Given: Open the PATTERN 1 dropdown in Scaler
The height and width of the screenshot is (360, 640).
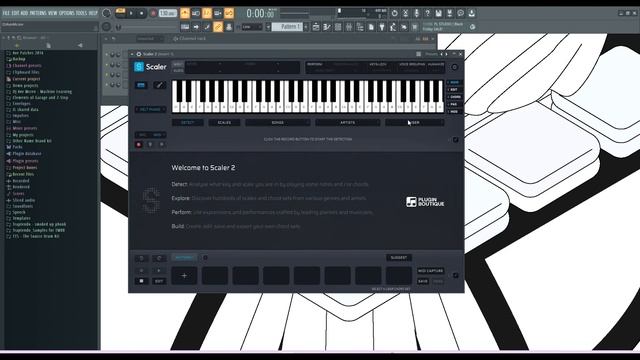Looking at the screenshot, I should [184, 258].
